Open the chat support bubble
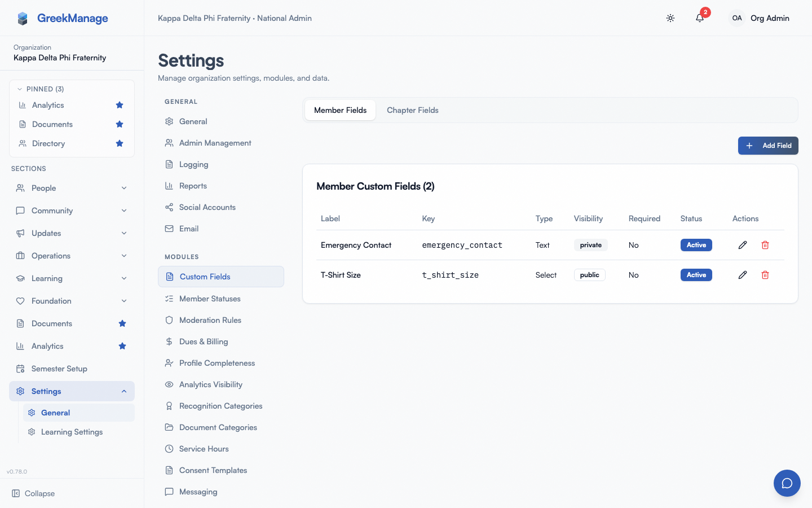The height and width of the screenshot is (508, 812). click(787, 483)
